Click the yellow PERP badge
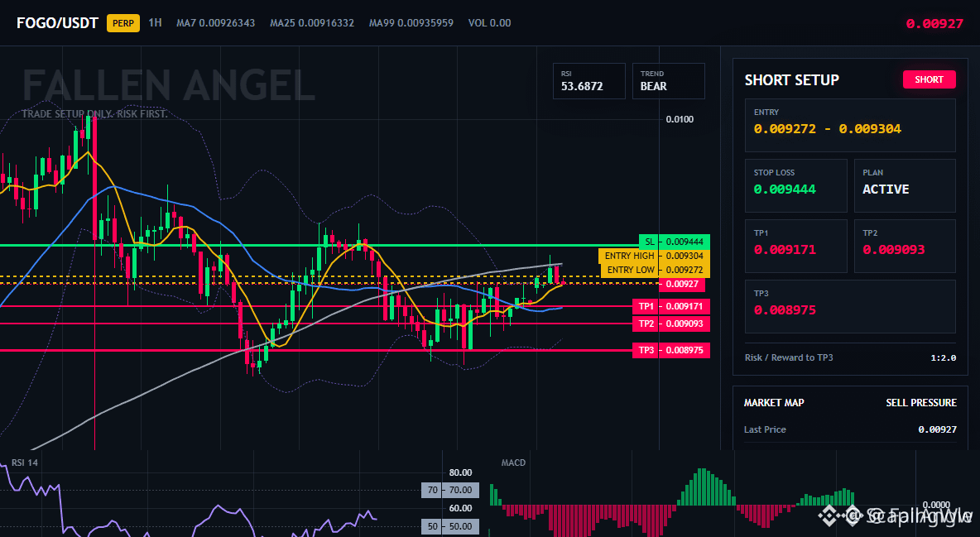This screenshot has width=980, height=537. click(x=123, y=23)
